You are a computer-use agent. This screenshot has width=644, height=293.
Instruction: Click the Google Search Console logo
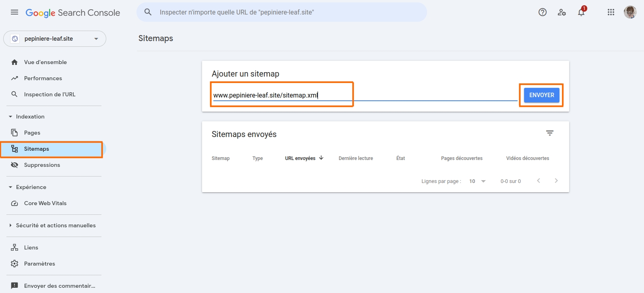click(x=73, y=13)
